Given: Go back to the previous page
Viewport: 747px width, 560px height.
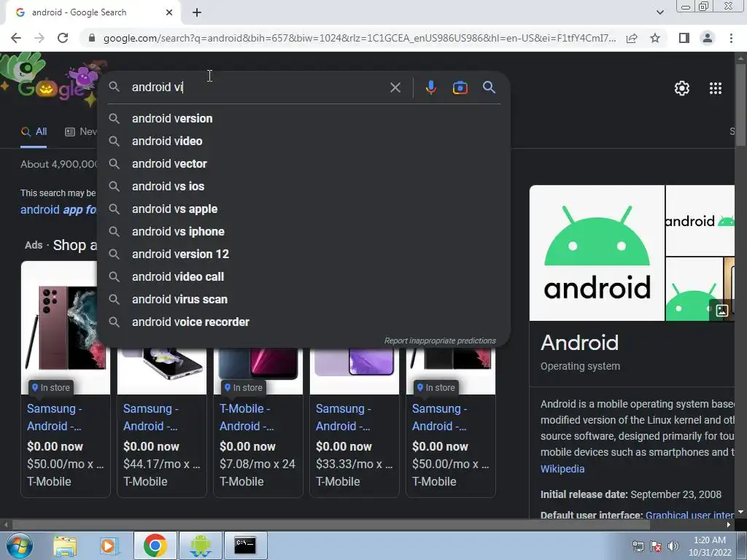Looking at the screenshot, I should (x=16, y=38).
